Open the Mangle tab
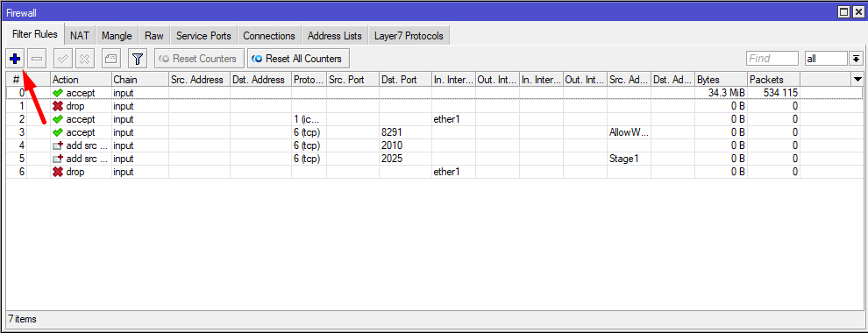Viewport: 868px width, 333px height. point(117,36)
